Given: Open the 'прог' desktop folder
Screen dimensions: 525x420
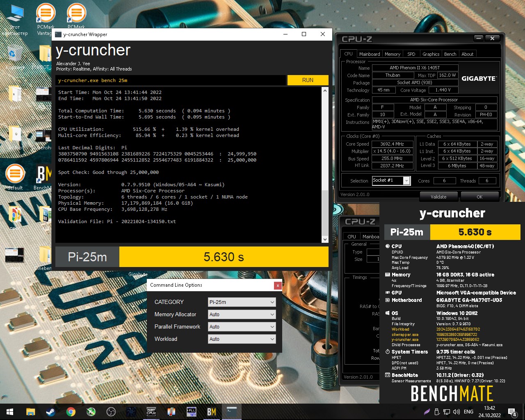Looking at the screenshot, I should click(x=15, y=217).
